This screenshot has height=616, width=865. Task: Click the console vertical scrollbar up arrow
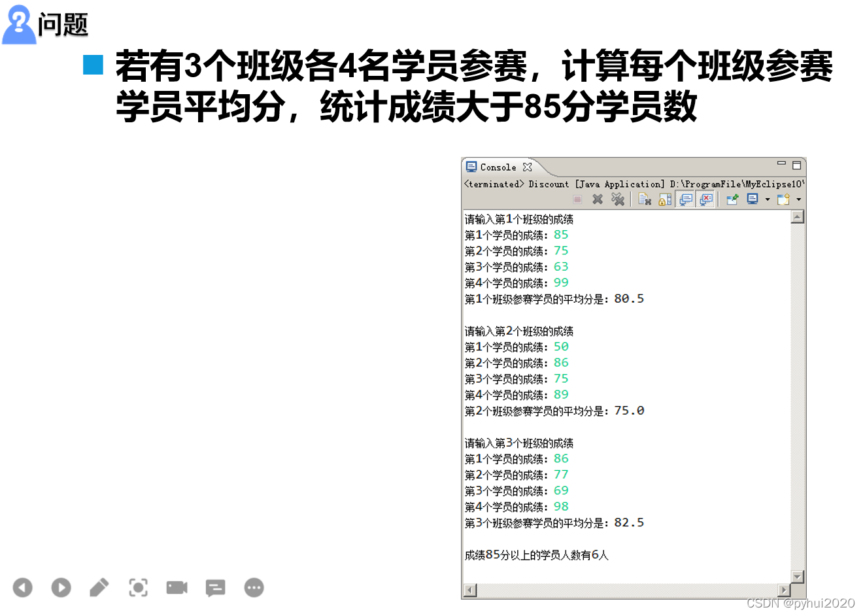[797, 217]
